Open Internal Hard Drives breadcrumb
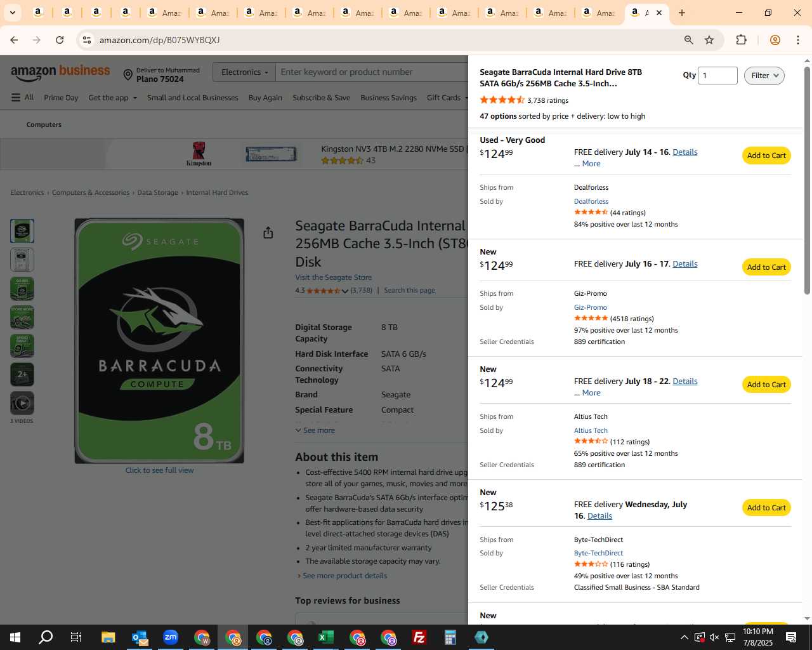812x650 pixels. 217,192
